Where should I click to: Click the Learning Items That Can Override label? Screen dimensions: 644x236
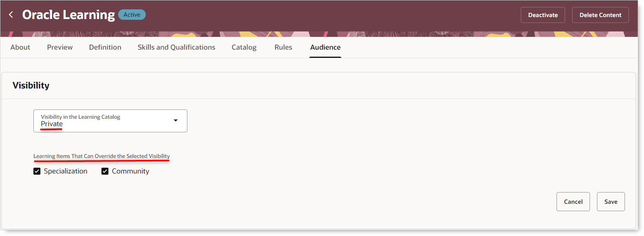(101, 156)
